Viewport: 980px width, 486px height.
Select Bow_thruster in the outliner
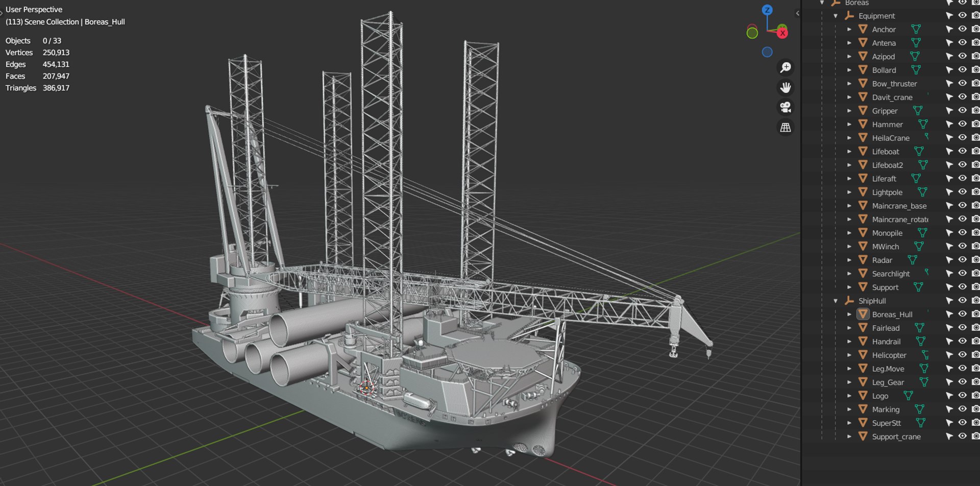point(894,84)
